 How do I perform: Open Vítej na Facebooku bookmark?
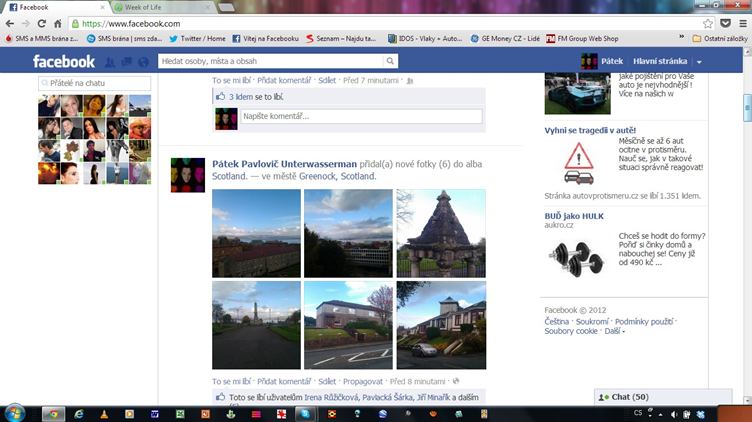[x=265, y=38]
